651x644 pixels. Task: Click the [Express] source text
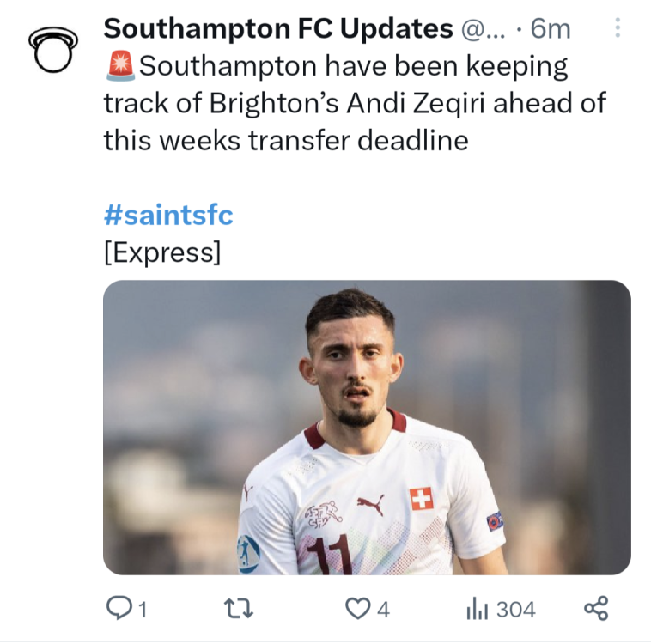pyautogui.click(x=161, y=253)
